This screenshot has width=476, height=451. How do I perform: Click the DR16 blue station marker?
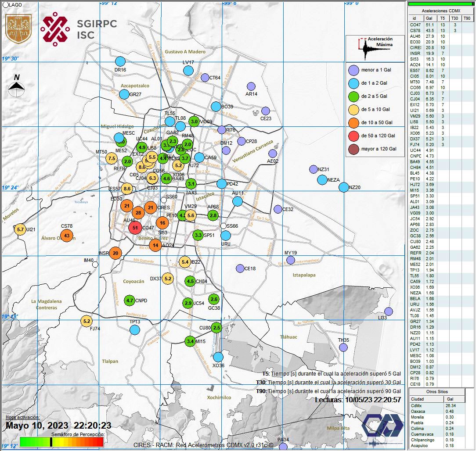(x=120, y=61)
